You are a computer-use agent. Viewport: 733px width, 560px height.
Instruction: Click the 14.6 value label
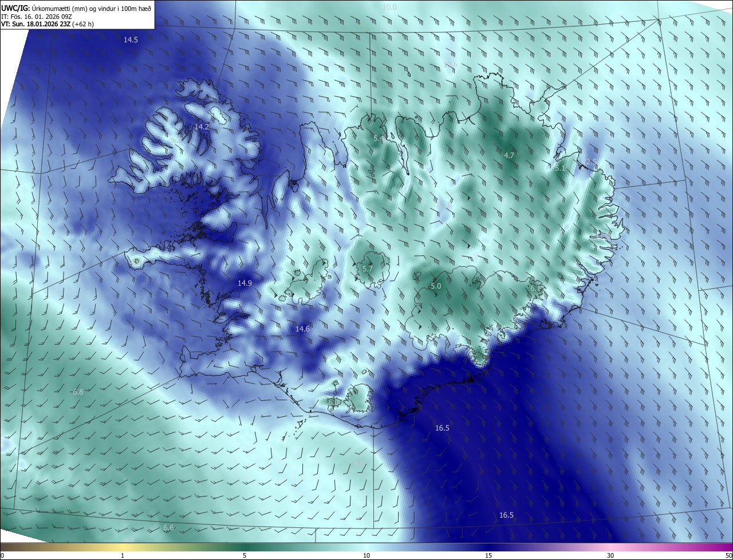(x=302, y=329)
